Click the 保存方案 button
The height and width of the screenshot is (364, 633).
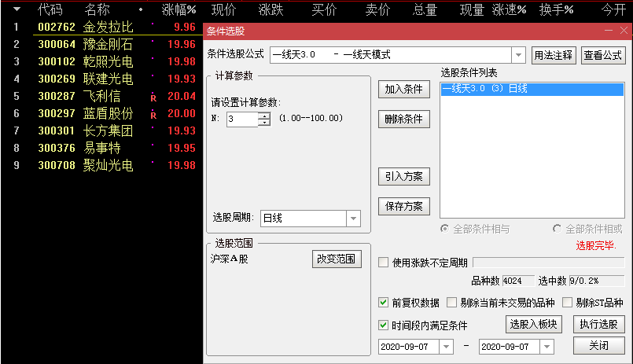tap(403, 206)
